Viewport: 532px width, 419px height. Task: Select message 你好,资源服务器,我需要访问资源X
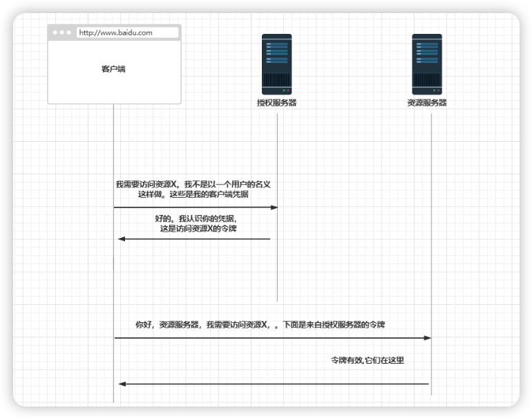260,324
